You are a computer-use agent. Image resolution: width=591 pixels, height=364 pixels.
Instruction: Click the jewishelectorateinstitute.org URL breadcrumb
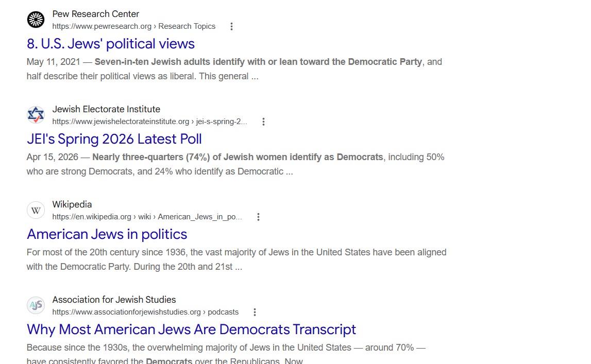(149, 122)
